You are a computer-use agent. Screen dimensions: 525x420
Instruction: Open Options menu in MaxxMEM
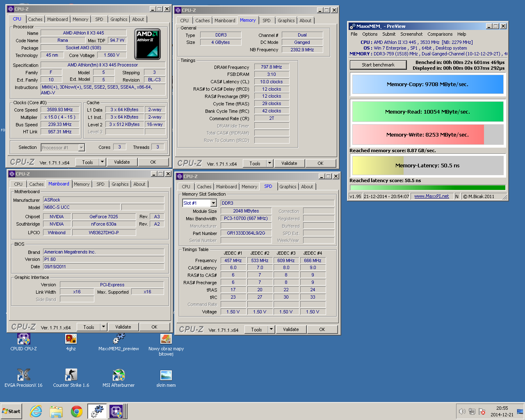pyautogui.click(x=370, y=34)
